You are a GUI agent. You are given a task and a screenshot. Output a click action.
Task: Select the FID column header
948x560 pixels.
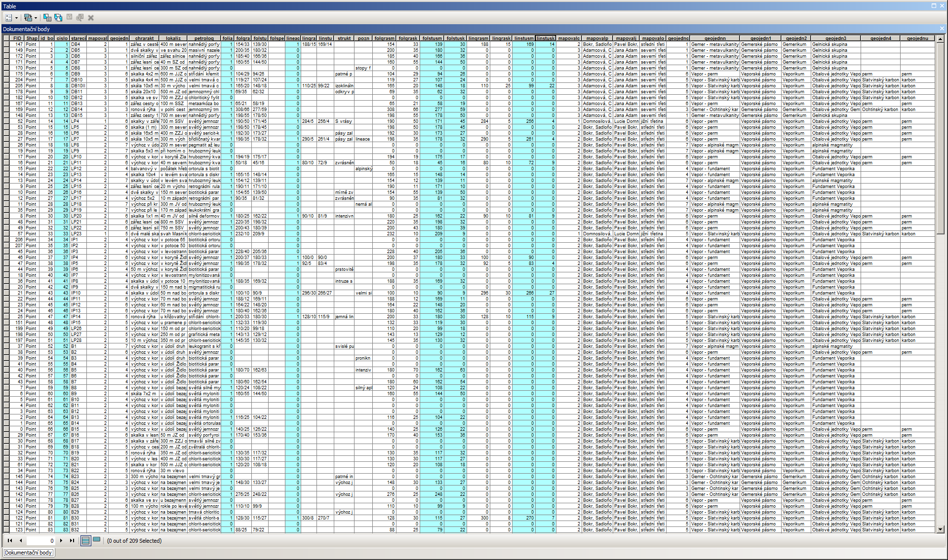point(17,38)
